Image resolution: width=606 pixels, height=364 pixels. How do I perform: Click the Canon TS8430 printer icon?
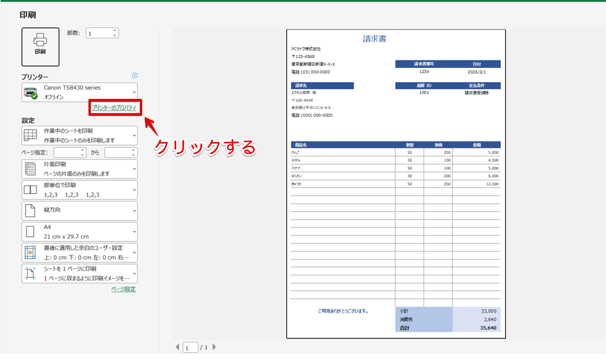tap(30, 93)
